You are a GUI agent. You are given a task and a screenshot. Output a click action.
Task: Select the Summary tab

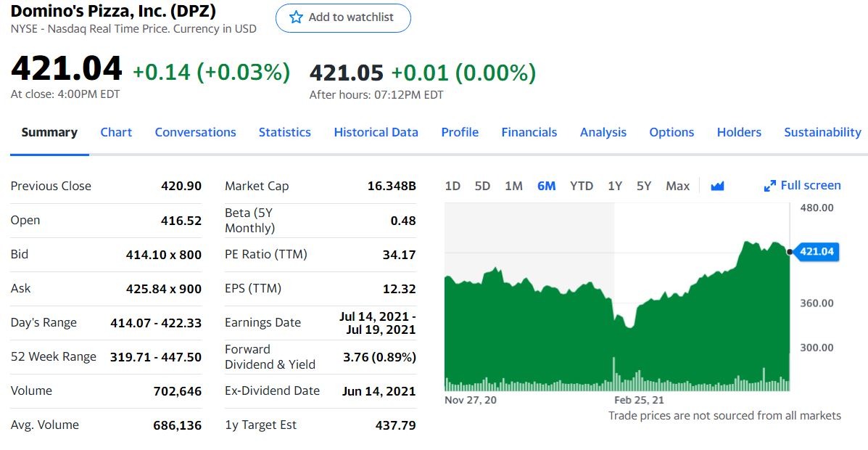(x=49, y=132)
